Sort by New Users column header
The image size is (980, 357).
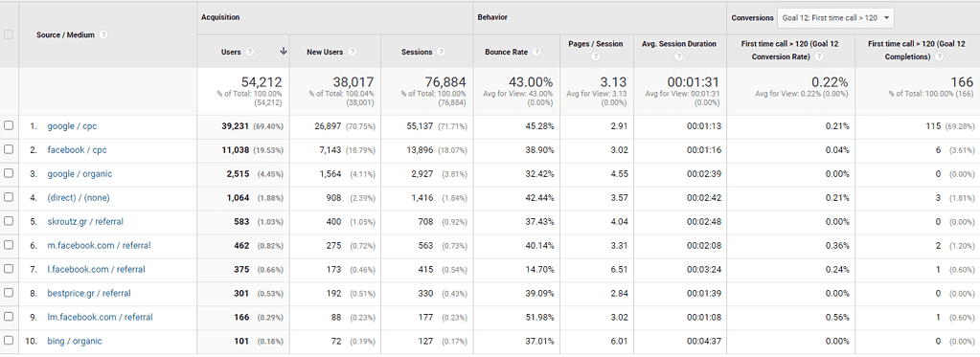tap(325, 52)
